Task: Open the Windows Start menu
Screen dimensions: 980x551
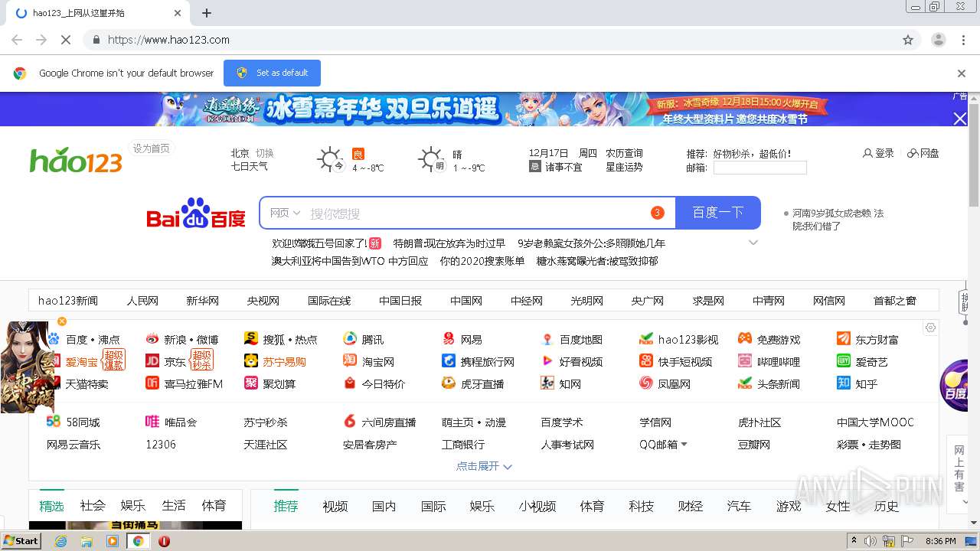Action: [x=21, y=541]
